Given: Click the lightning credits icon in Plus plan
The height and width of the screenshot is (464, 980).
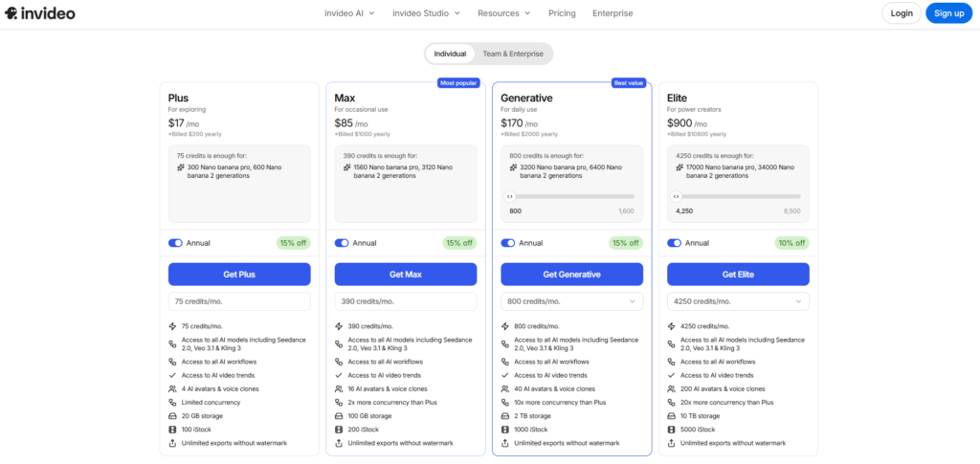Looking at the screenshot, I should click(x=173, y=326).
